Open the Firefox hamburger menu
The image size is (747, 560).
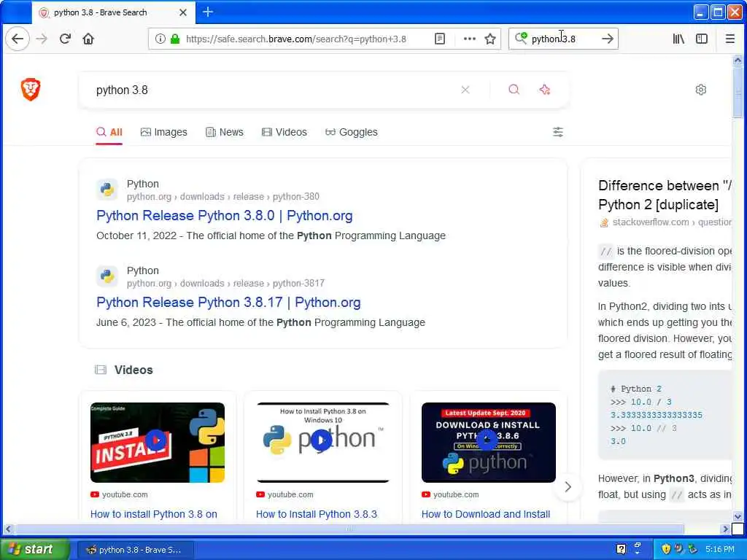coord(729,39)
